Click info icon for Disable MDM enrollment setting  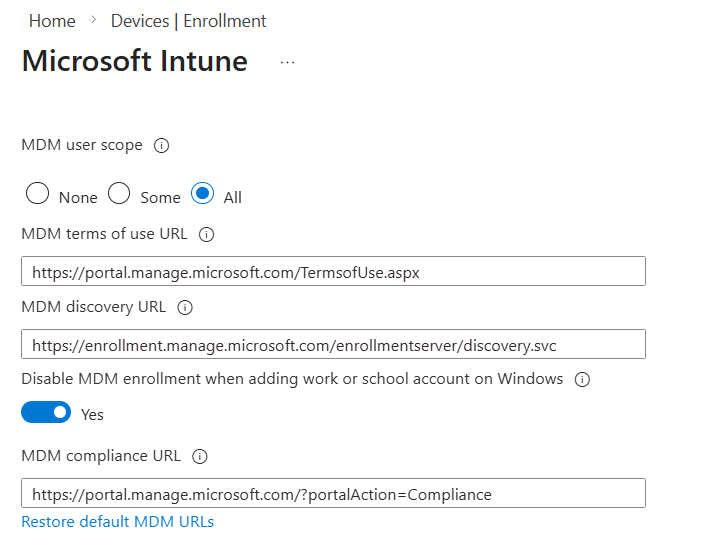583,380
